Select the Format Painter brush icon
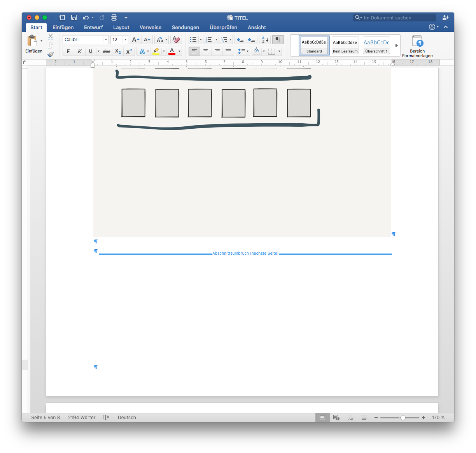Image resolution: width=476 pixels, height=453 pixels. click(x=51, y=54)
